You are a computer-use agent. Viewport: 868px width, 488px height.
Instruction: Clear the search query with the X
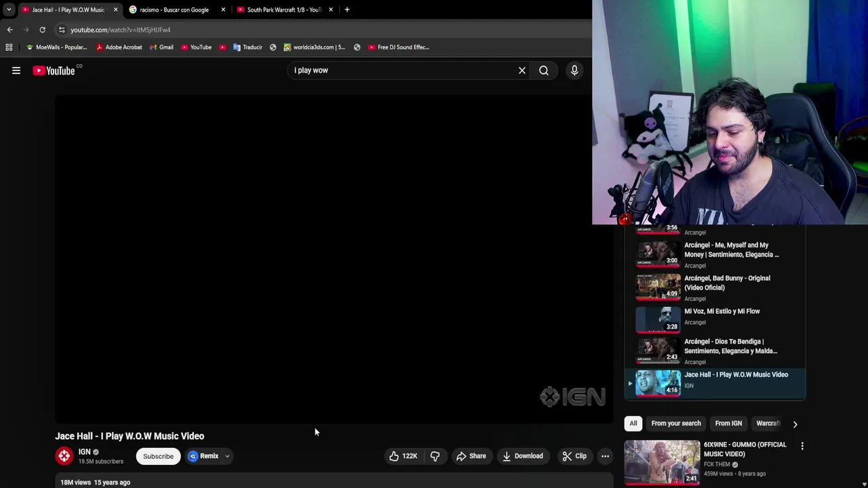point(522,70)
